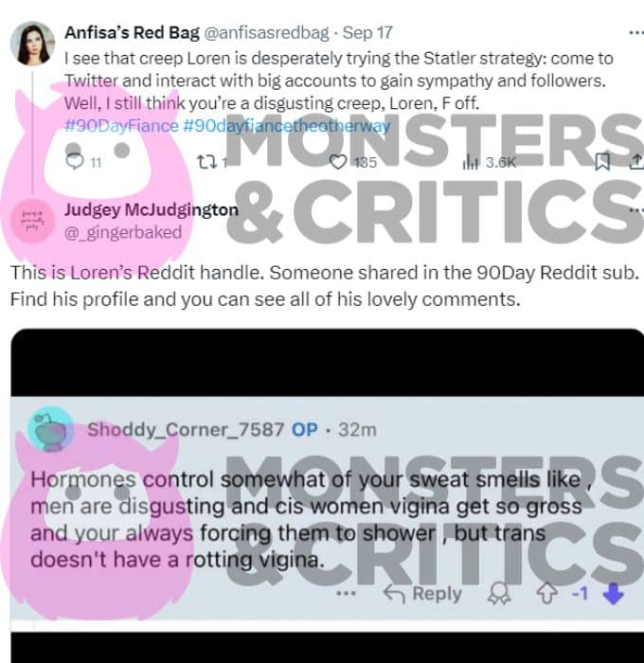Toggle the blue downvote arrow on the comment
The width and height of the screenshot is (644, 663).
[613, 593]
